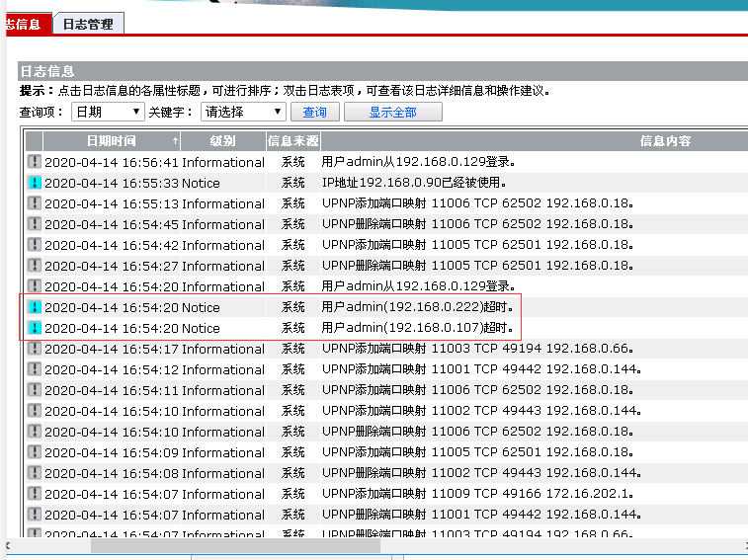Click the gray icon on the 16:56:41 row

(x=34, y=162)
